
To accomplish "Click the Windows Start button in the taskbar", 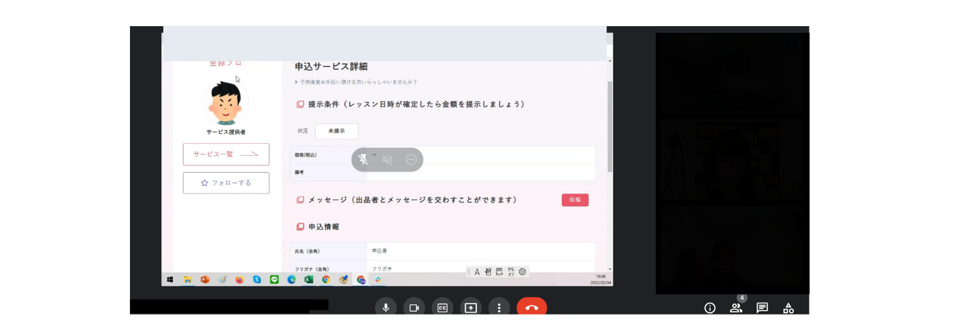I will coord(170,279).
